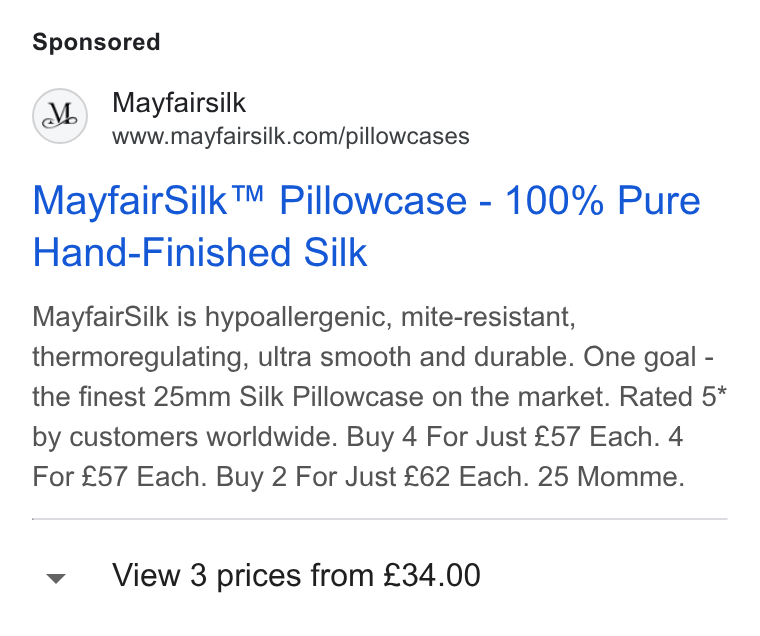Select the Mayfairsilk site name

click(179, 103)
